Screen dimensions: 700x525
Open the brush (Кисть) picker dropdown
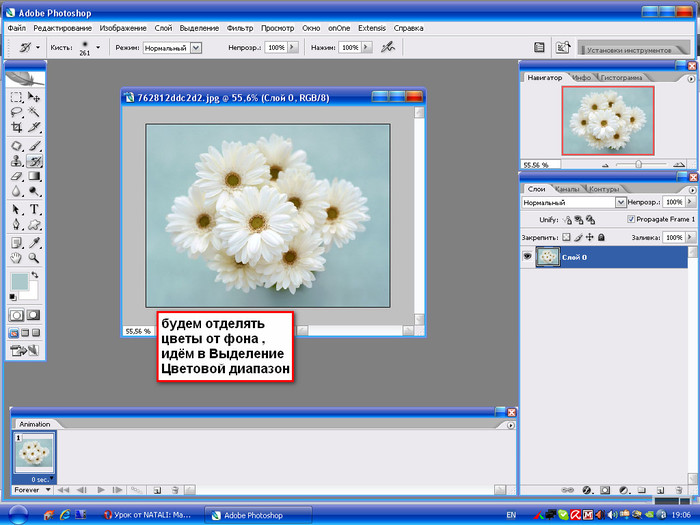pyautogui.click(x=98, y=47)
